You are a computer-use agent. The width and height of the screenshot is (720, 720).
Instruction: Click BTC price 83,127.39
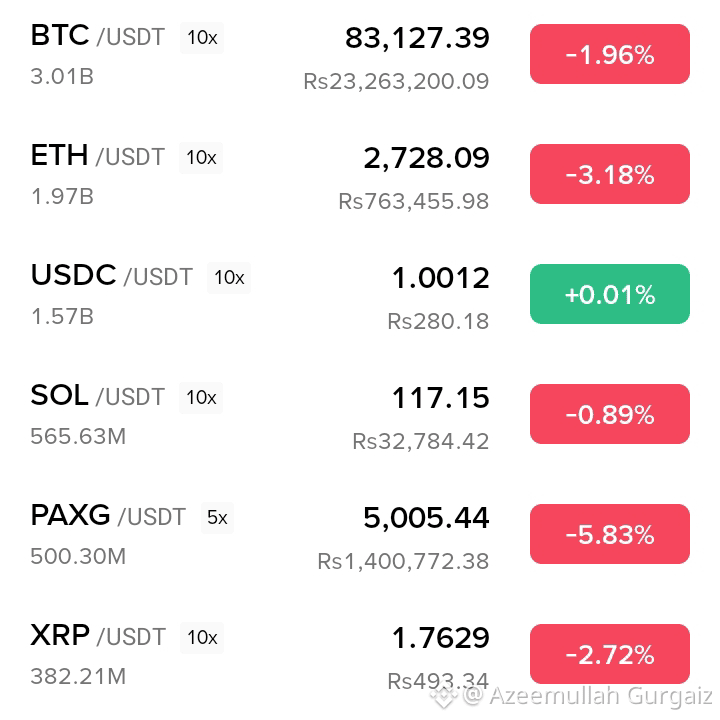417,38
